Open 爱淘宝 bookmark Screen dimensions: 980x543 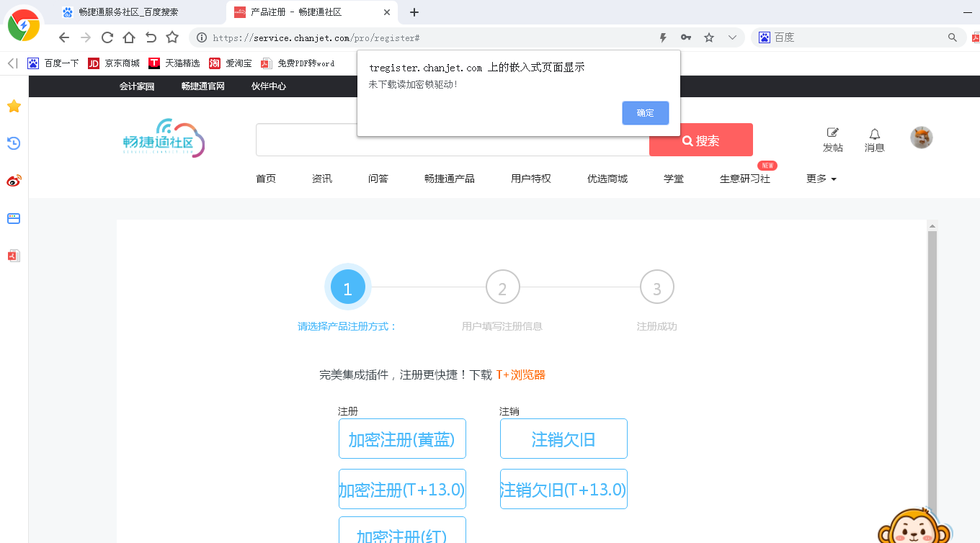[231, 63]
